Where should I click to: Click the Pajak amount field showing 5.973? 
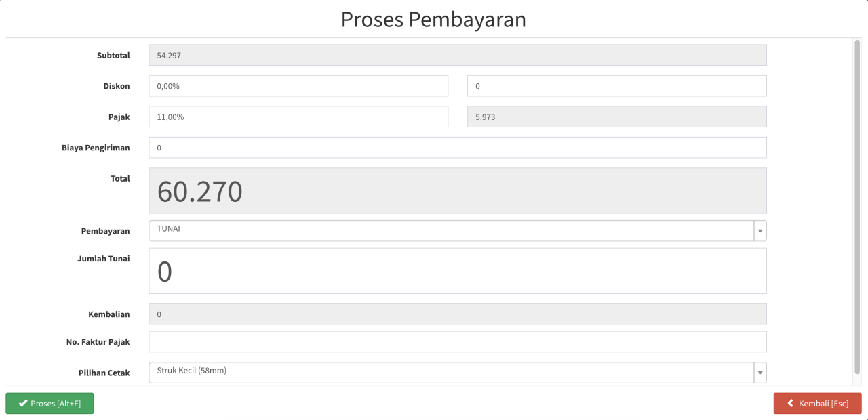pos(617,117)
